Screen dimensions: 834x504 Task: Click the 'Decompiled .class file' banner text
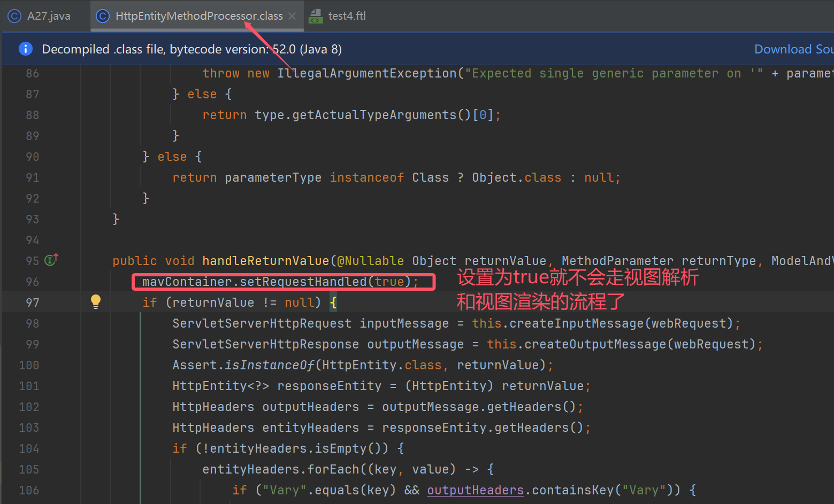192,49
